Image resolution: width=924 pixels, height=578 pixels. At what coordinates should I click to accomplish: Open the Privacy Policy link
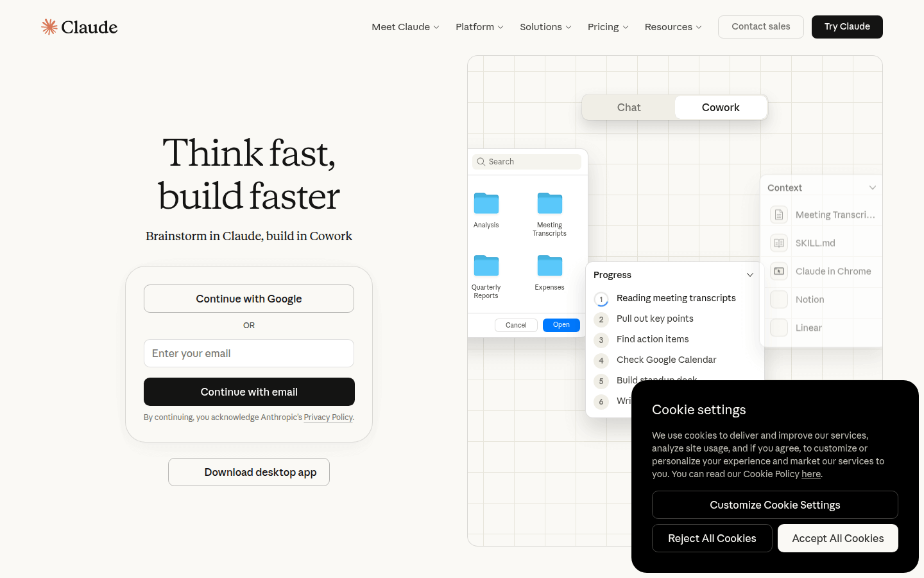[x=328, y=417]
